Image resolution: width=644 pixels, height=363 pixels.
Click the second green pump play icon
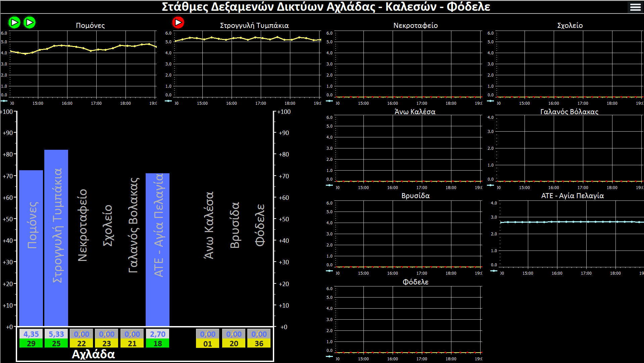[30, 22]
